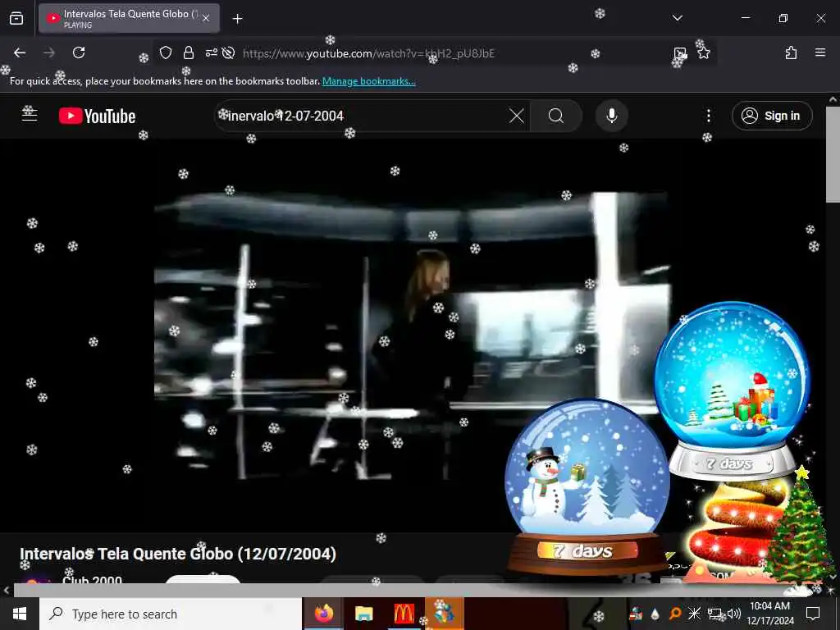Screen dimensions: 840x630
Task: Close the Intervalos Tela Quente Globo tab
Action: pyautogui.click(x=206, y=18)
